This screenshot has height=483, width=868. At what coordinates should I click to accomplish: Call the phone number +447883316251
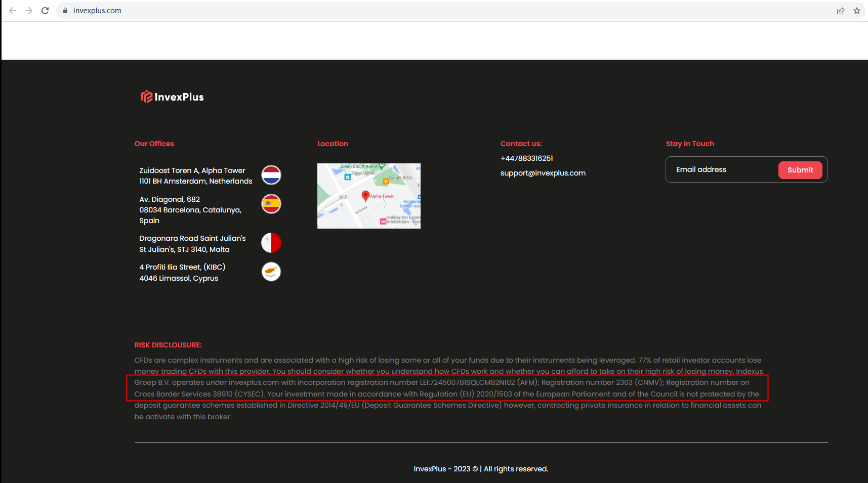pos(526,158)
